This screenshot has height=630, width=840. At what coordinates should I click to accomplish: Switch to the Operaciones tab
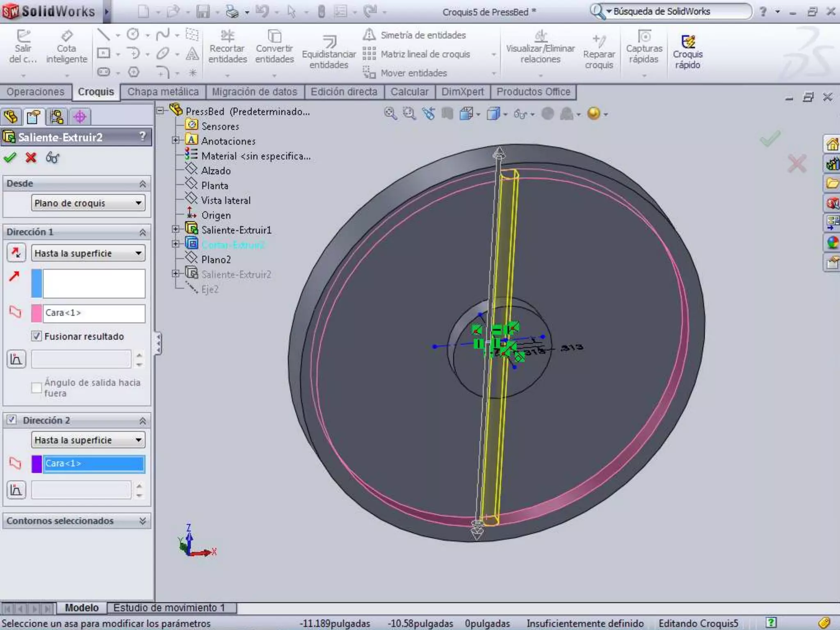36,92
